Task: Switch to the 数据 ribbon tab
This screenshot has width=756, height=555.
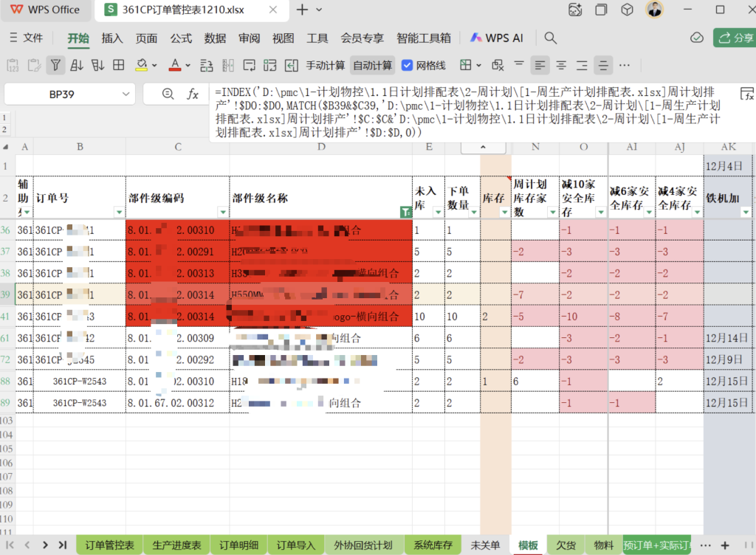Action: [x=215, y=38]
